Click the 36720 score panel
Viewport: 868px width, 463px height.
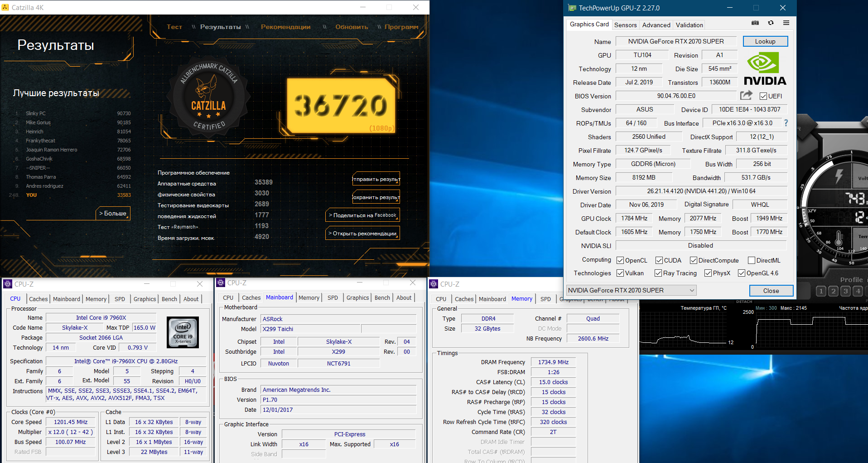342,106
